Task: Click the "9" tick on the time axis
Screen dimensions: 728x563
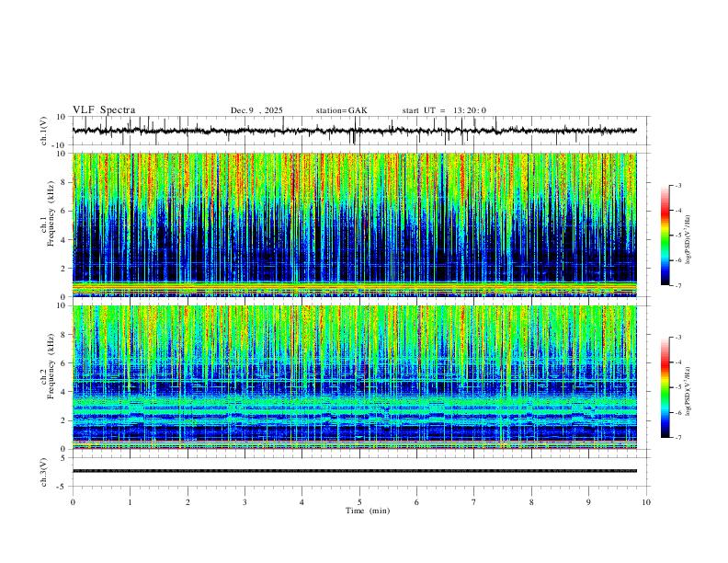Action: point(588,502)
